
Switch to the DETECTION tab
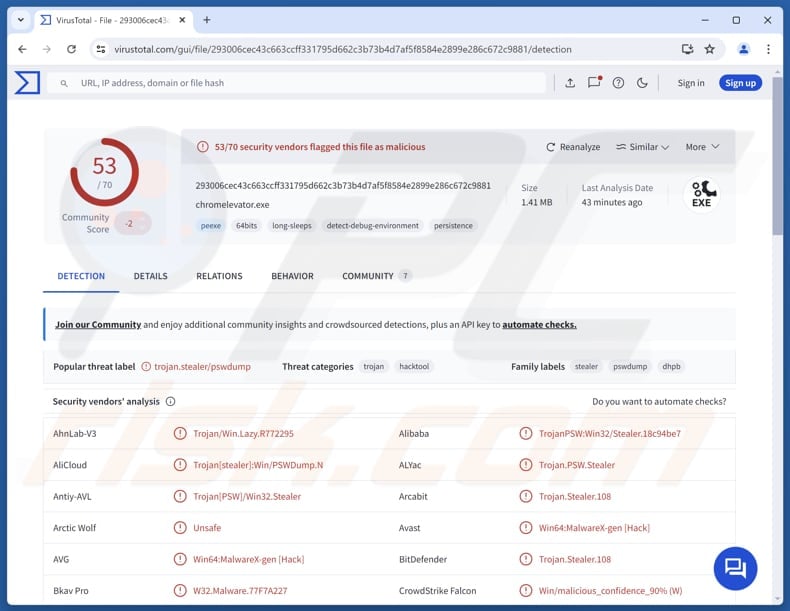tap(81, 276)
